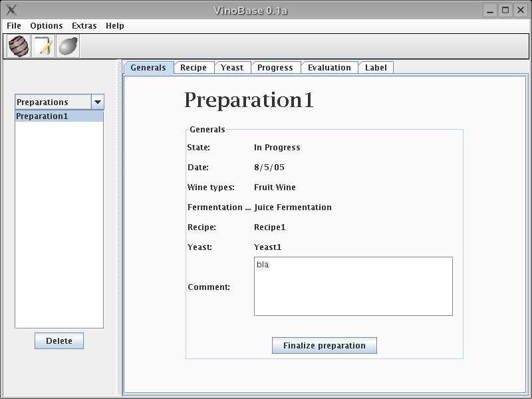Image resolution: width=532 pixels, height=399 pixels.
Task: Open the Preparations dropdown arrow
Action: pos(98,102)
